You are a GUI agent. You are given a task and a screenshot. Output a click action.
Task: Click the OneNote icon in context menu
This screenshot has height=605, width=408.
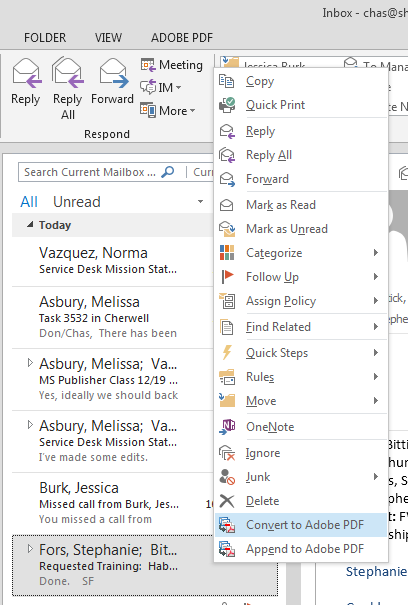click(227, 426)
